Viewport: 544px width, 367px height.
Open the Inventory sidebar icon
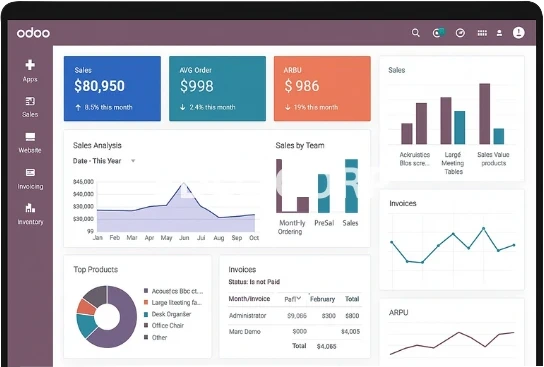tap(30, 208)
